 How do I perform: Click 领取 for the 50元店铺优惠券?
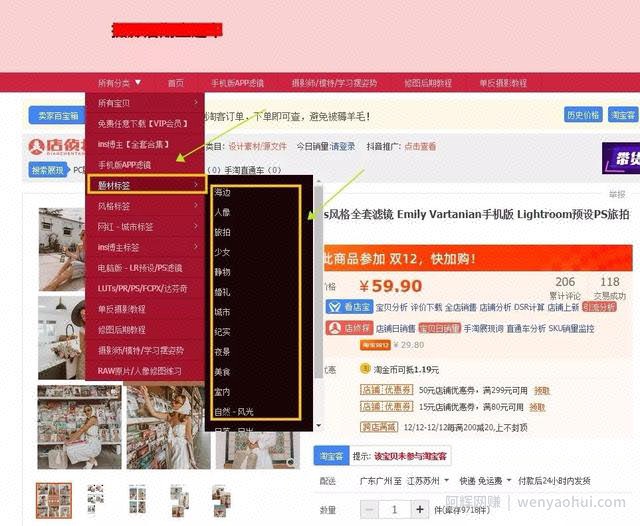[542, 391]
